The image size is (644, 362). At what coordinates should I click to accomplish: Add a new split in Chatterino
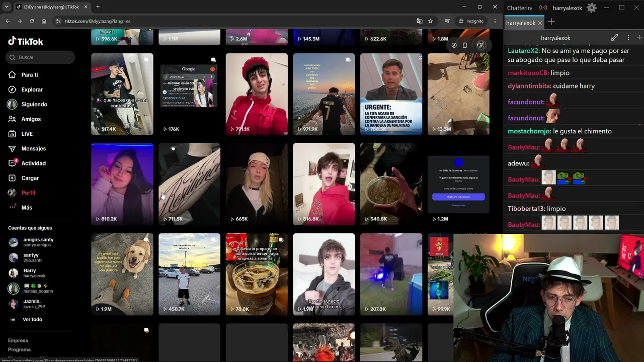coord(639,38)
